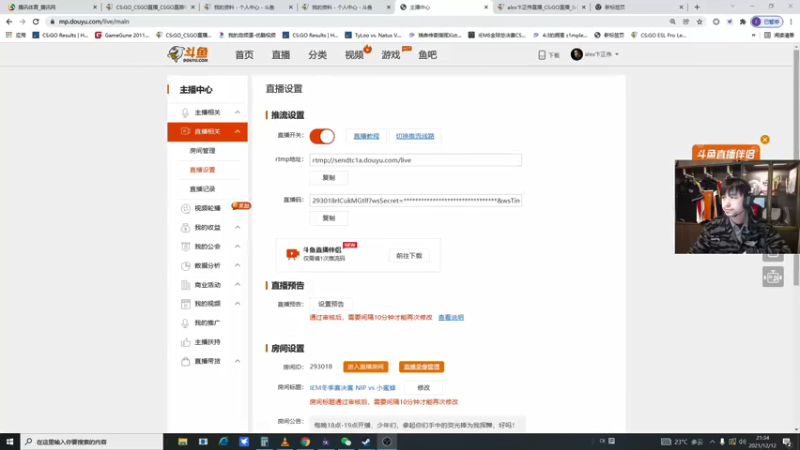This screenshot has width=800, height=450.
Task: Open the browser three-dot menu
Action: click(x=791, y=21)
